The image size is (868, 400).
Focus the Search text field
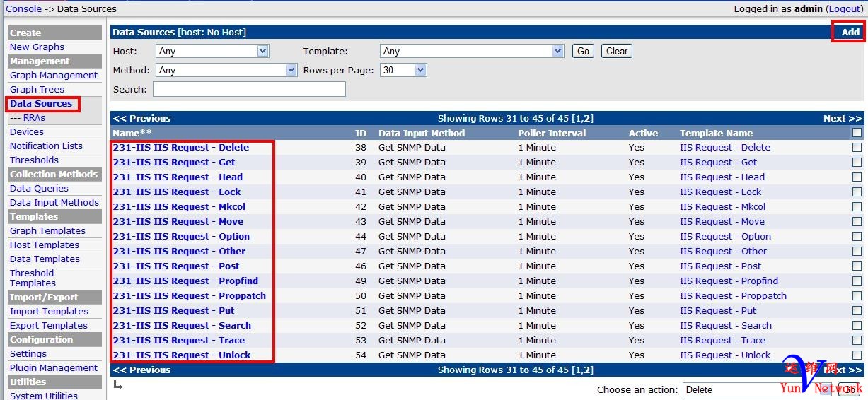[249, 89]
